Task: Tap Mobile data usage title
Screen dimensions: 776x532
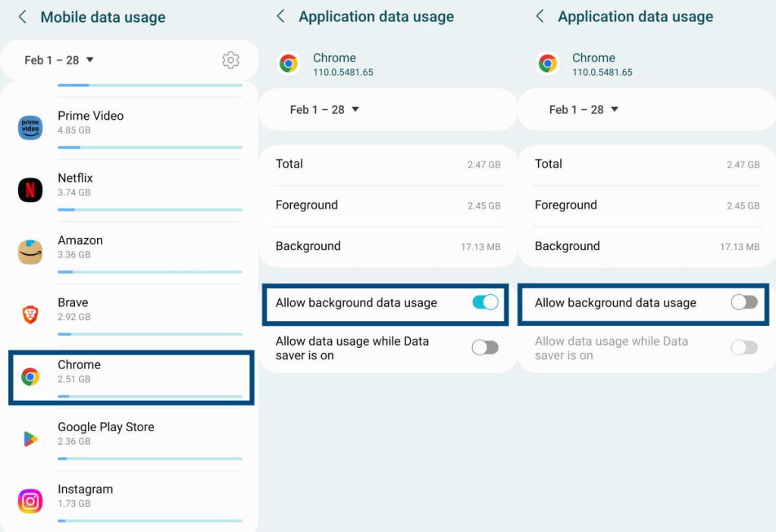Action: [103, 17]
